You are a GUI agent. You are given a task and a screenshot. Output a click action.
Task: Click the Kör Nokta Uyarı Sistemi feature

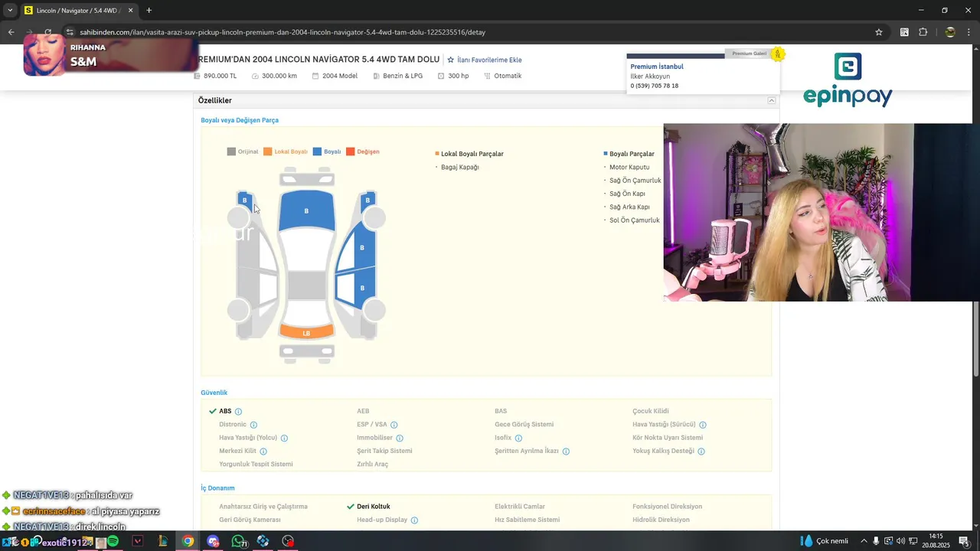[668, 438]
